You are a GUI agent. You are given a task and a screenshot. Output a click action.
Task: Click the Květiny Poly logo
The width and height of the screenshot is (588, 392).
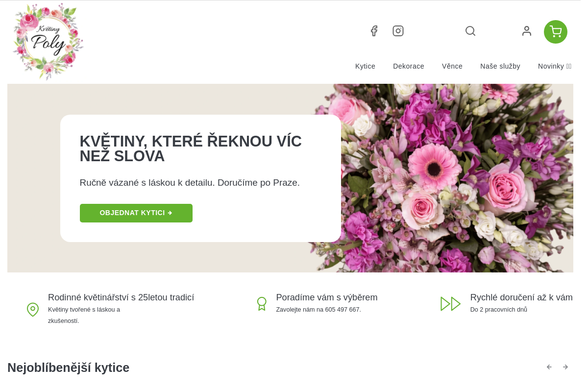coord(48,42)
